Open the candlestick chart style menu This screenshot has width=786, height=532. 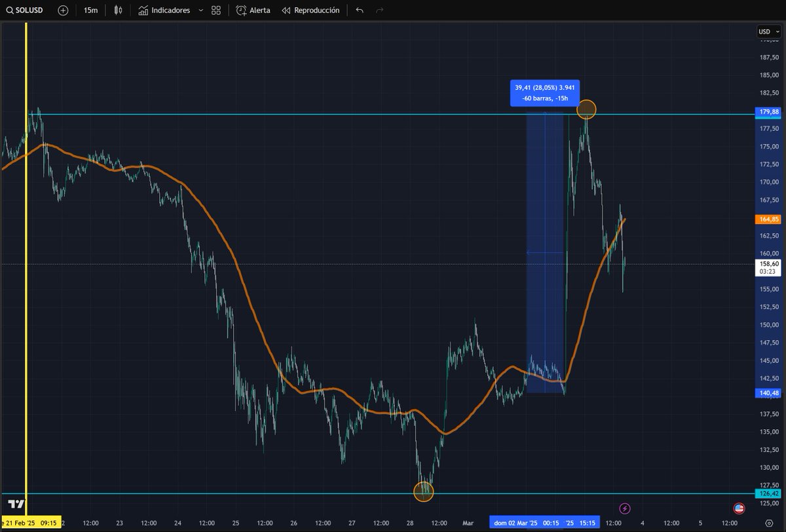tap(118, 10)
